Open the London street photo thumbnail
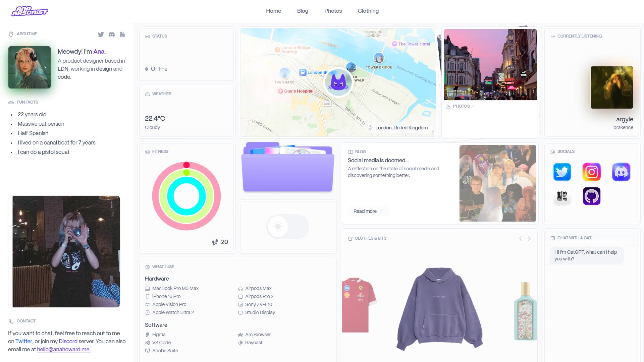This screenshot has width=644, height=362. [490, 64]
